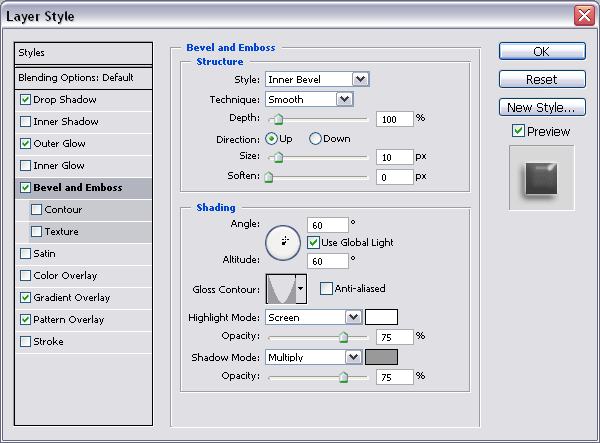Click the Altitude degrees input field

(328, 261)
